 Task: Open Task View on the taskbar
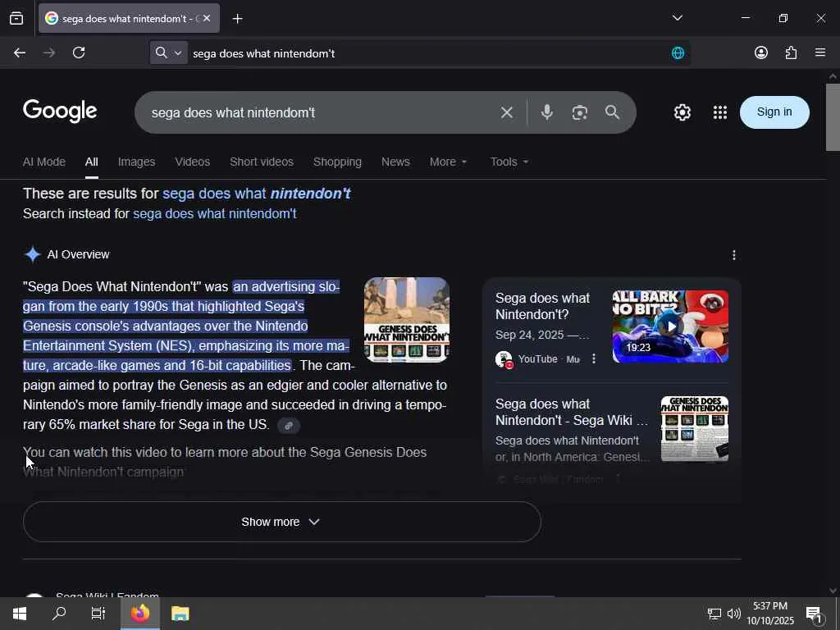coord(98,614)
